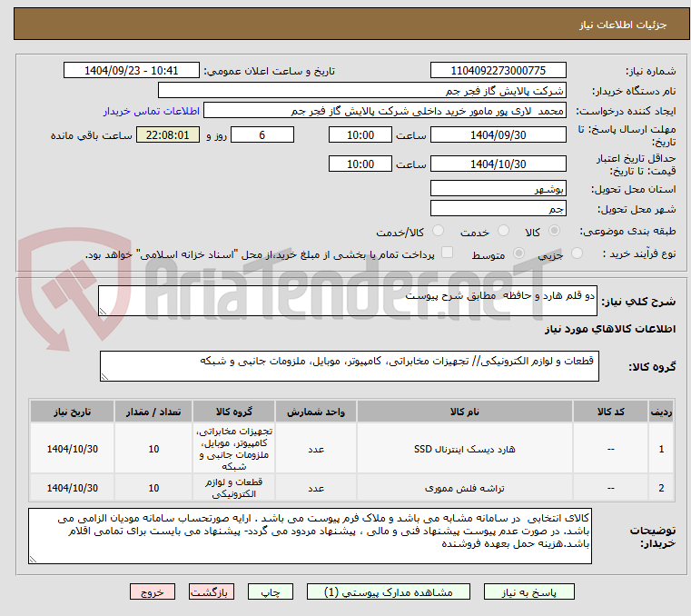Click the price validity hour 10:00 field

tap(360, 164)
